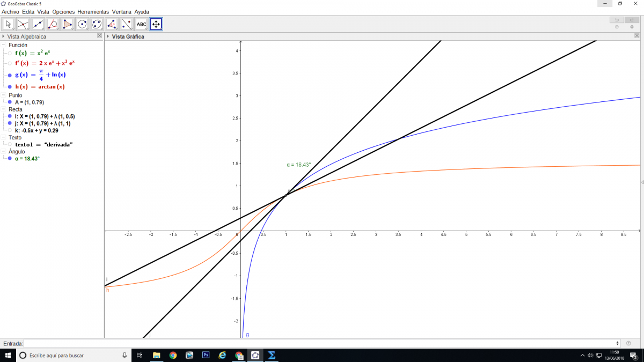Select the Move arrow pointer tool
The image size is (644, 362).
pyautogui.click(x=9, y=24)
